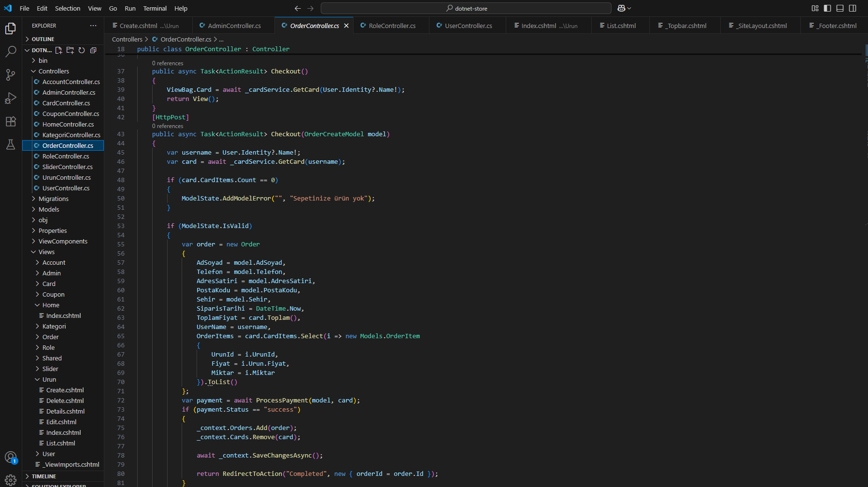This screenshot has height=487, width=868.
Task: Go forward with the navigation arrow
Action: (311, 8)
